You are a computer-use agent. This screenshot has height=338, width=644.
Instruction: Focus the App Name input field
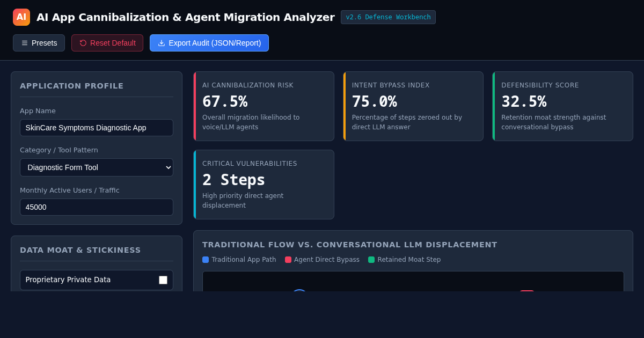tap(97, 128)
